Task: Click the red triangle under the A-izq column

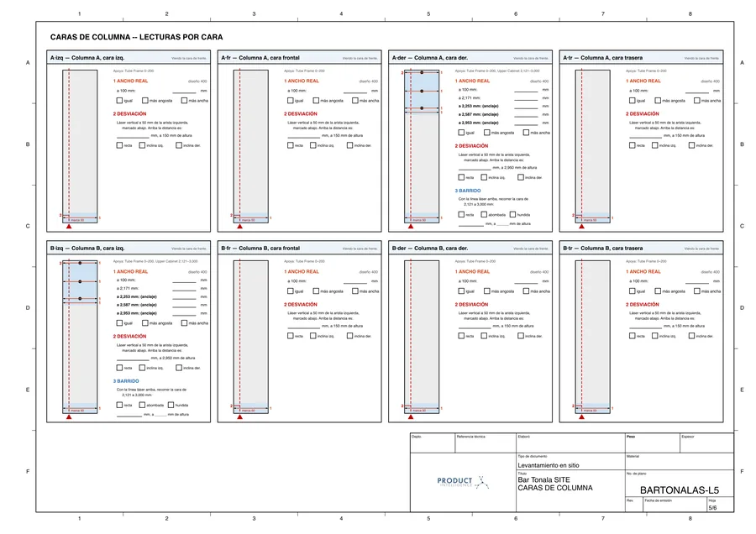Action: point(69,226)
